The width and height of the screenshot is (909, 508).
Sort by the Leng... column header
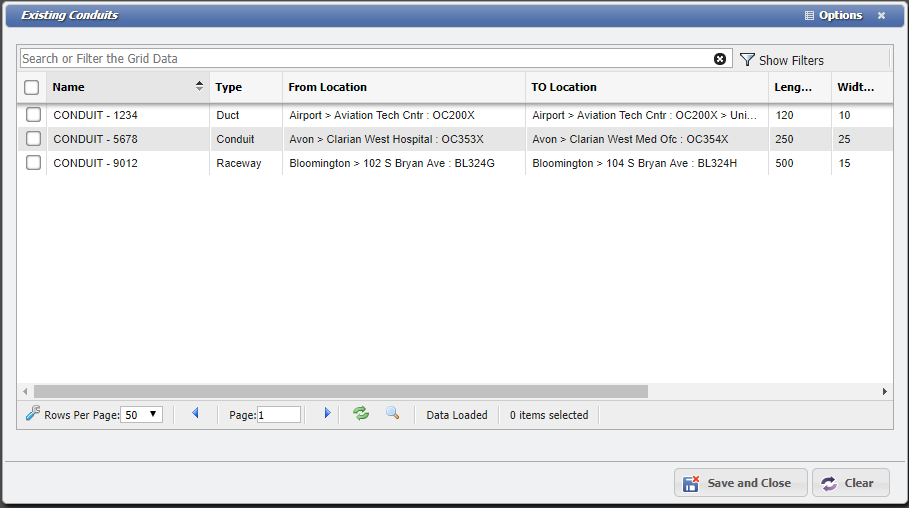800,87
